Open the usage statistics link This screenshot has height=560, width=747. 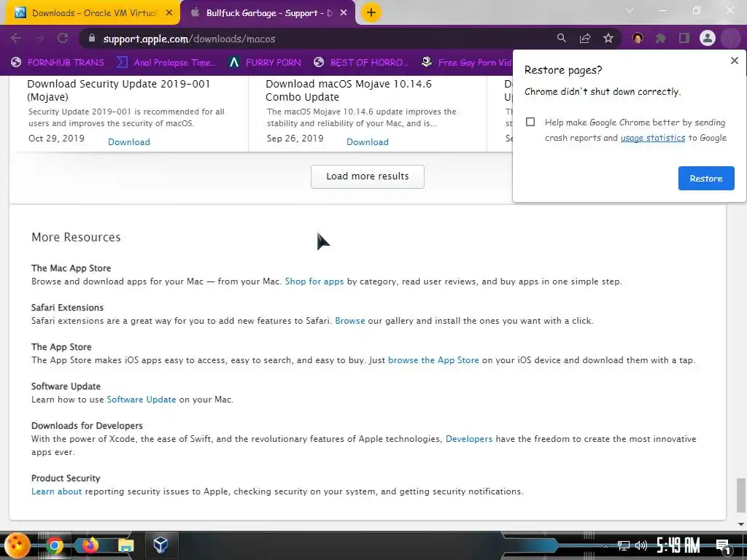coord(653,138)
